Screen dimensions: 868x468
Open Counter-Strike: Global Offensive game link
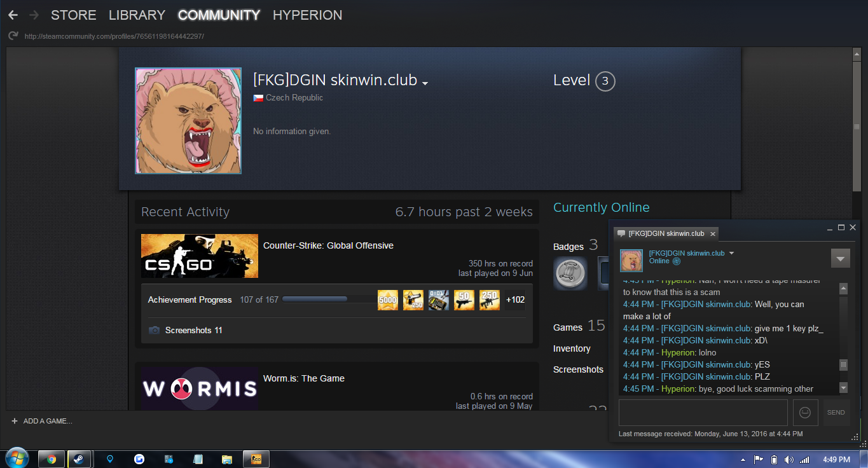(328, 245)
